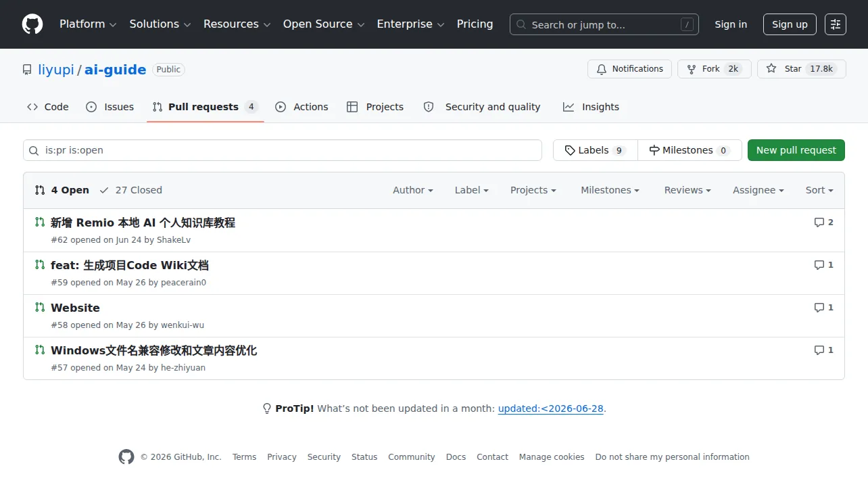Click the tag icon beside Labels
The image size is (868, 493).
click(570, 150)
